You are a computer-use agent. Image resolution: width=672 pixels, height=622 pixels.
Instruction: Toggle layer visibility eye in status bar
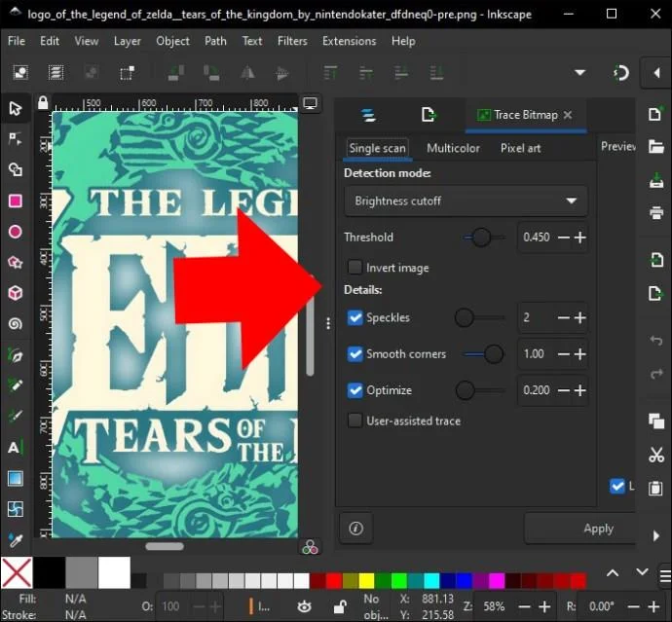click(304, 606)
